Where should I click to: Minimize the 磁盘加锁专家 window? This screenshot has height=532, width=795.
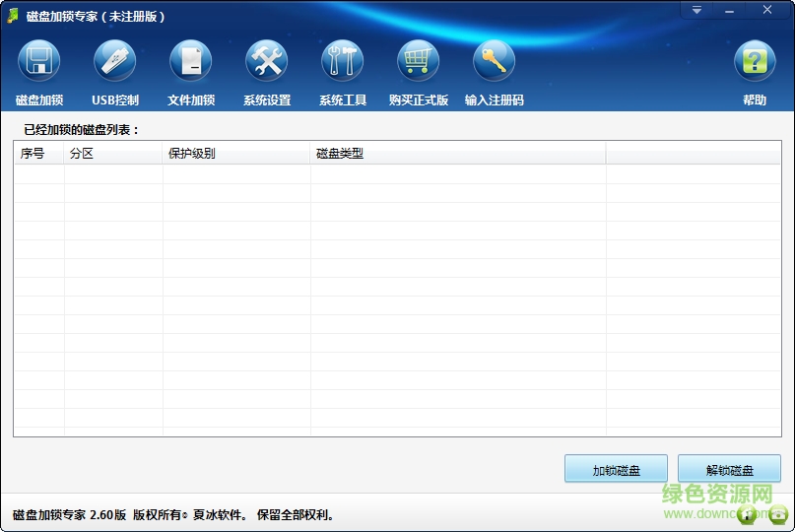730,10
